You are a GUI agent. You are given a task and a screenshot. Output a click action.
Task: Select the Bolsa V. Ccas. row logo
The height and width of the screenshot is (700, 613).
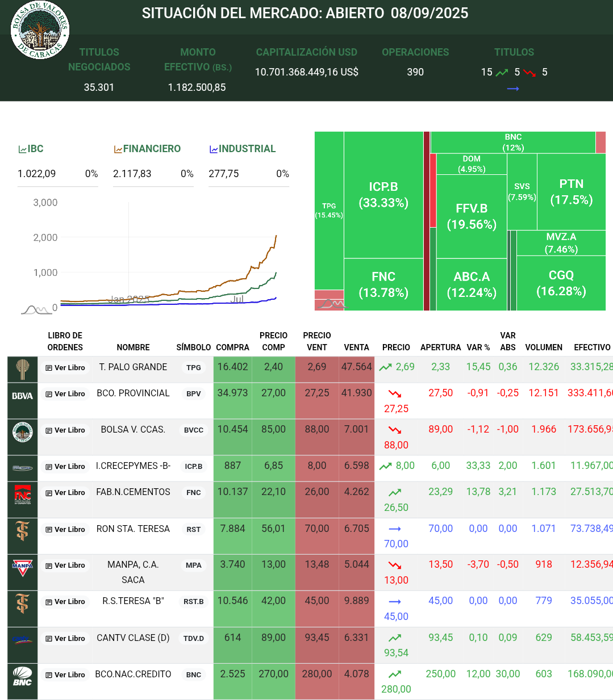click(23, 433)
